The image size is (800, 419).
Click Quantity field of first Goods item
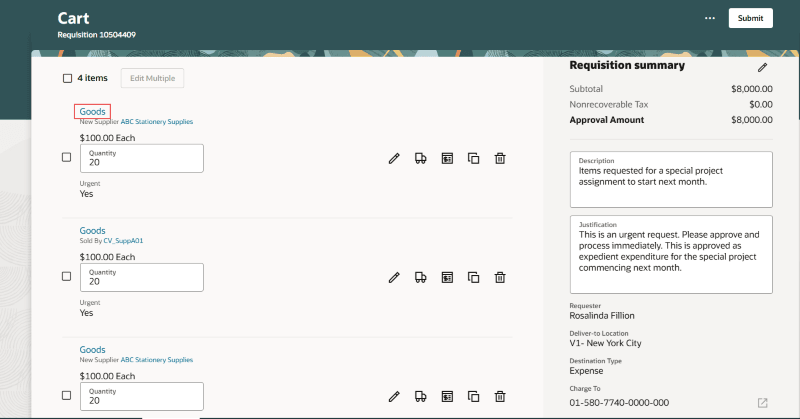point(142,158)
